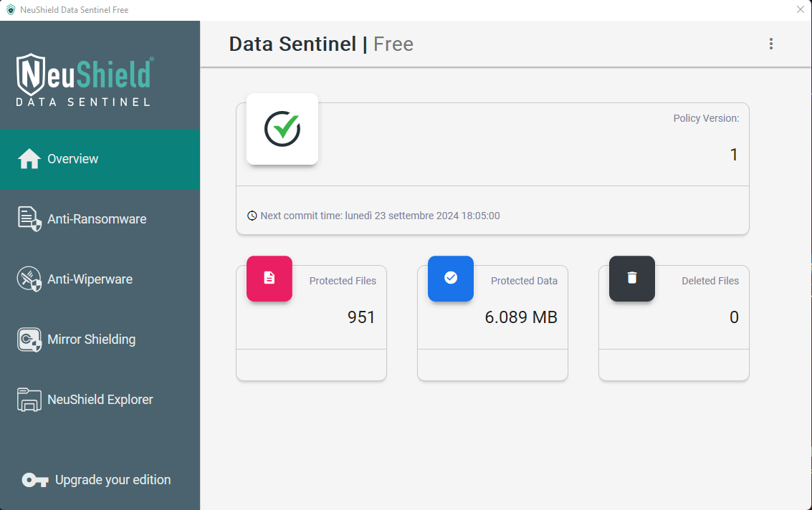
Task: Select the Anti-Ransomware menu label
Action: pos(97,219)
